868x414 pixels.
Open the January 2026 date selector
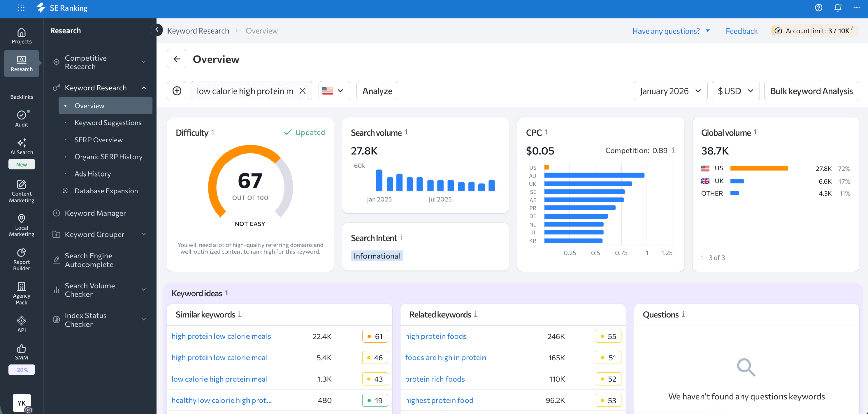(670, 90)
